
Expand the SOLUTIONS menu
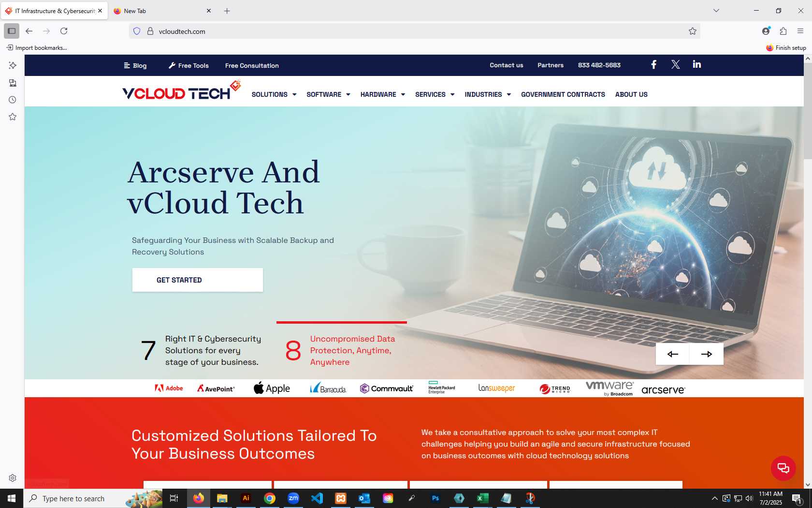click(x=274, y=94)
